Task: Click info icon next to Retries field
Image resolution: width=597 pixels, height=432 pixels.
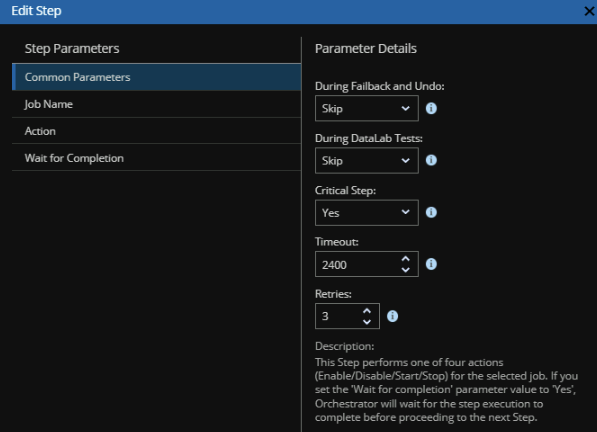Action: 392,316
